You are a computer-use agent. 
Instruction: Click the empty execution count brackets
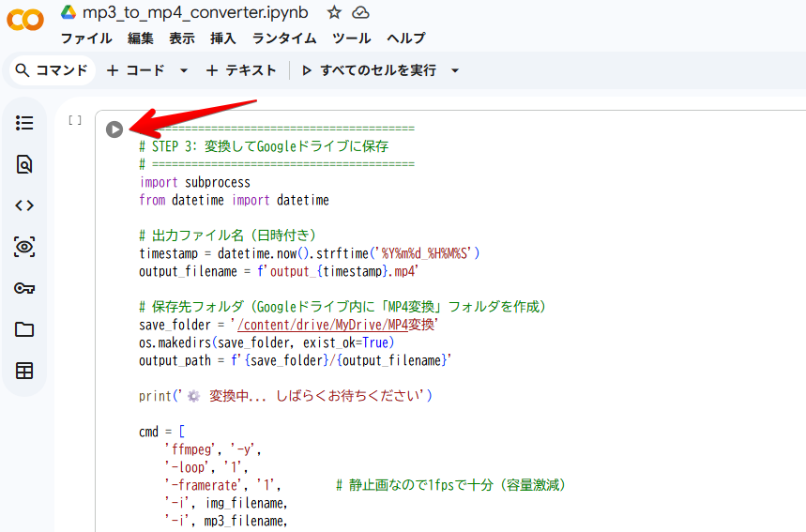pyautogui.click(x=75, y=120)
